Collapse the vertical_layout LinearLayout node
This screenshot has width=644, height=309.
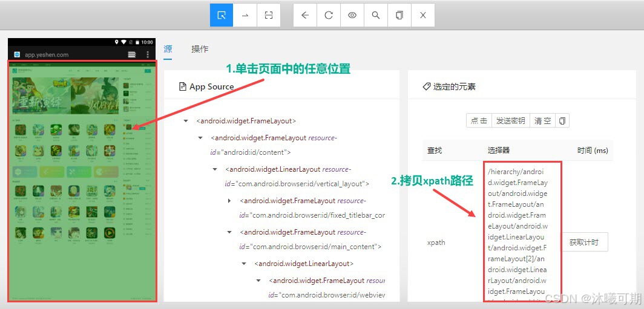coord(215,169)
